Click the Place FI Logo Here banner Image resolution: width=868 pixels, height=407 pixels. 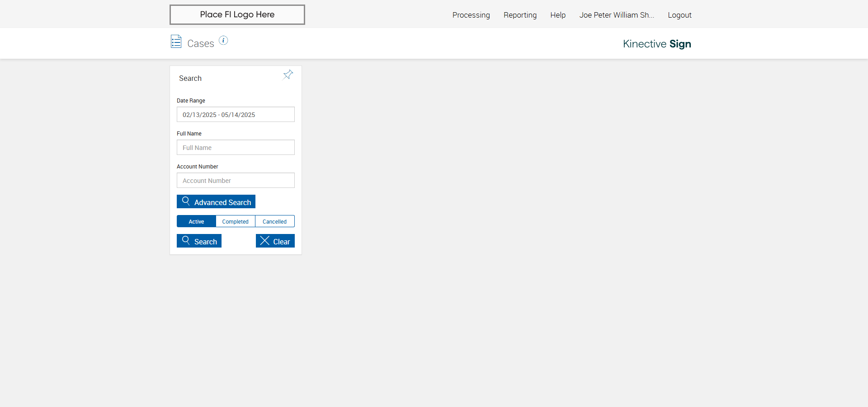pos(237,14)
